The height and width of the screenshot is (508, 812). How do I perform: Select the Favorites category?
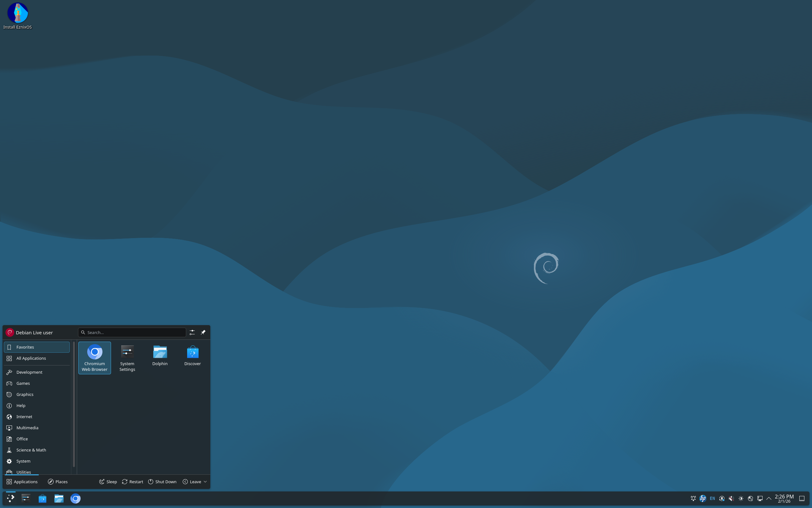[x=36, y=347]
